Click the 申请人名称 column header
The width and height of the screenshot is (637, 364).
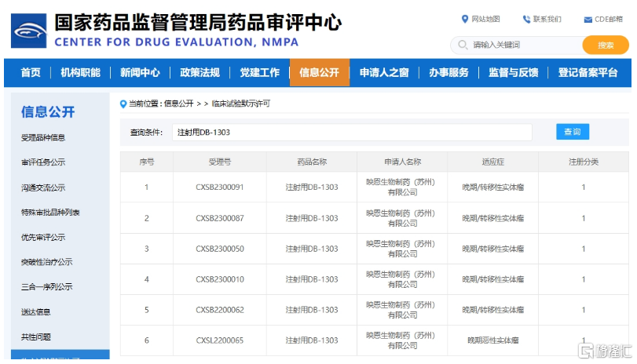click(403, 162)
